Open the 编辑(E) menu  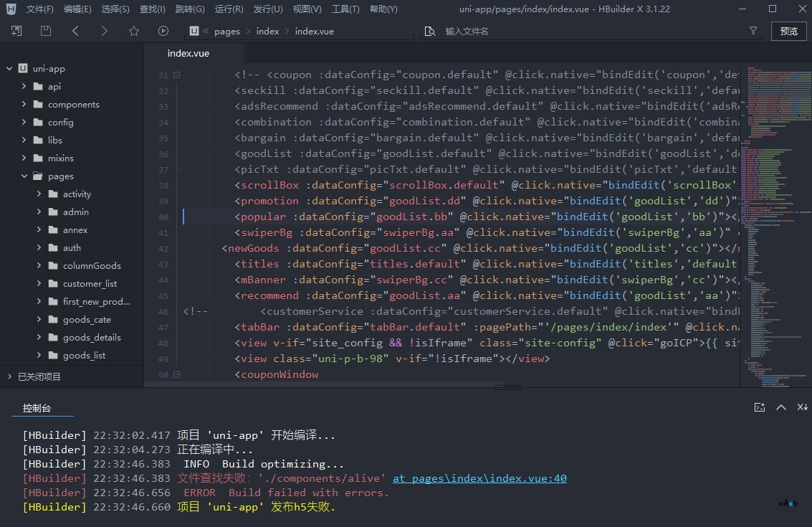coord(77,9)
